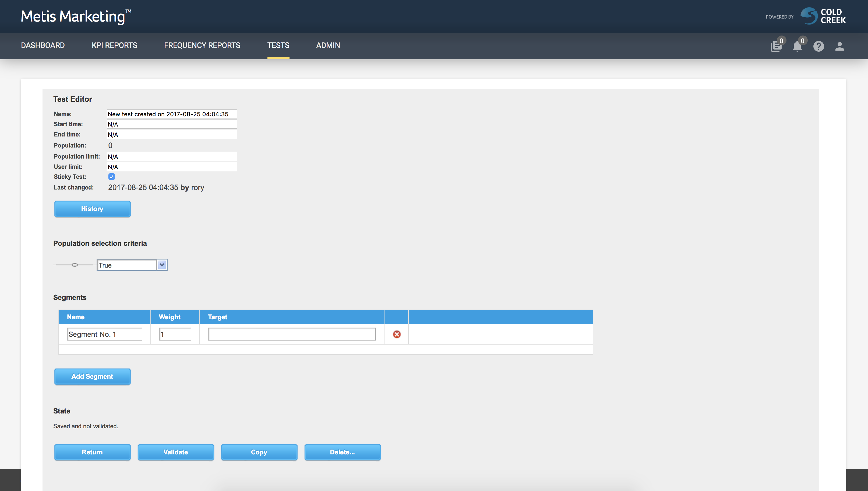Viewport: 868px width, 491px height.
Task: Open the Admin tab
Action: coord(328,45)
